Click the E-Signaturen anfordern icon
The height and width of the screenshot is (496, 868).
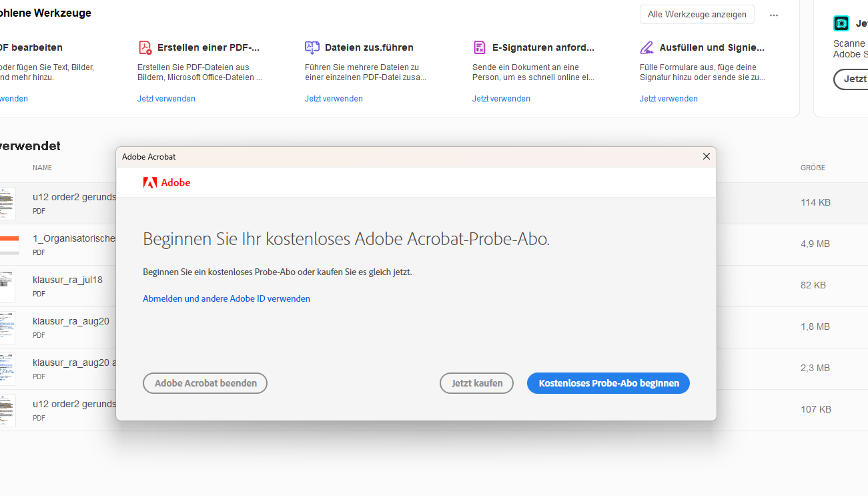tap(480, 47)
